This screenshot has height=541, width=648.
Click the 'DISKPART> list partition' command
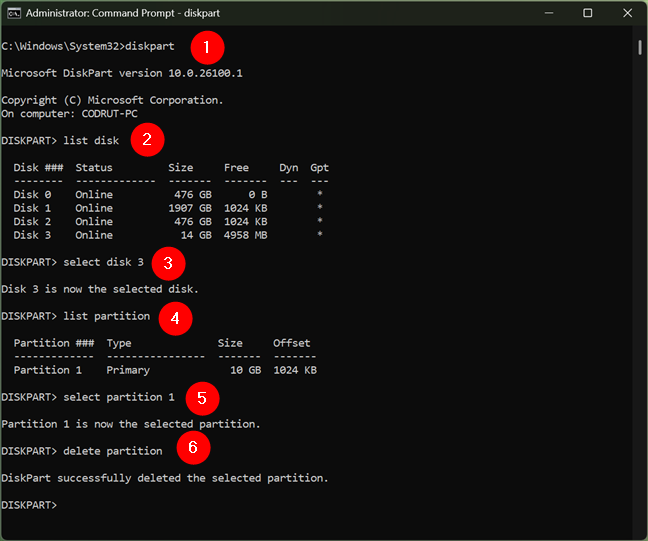click(x=76, y=316)
